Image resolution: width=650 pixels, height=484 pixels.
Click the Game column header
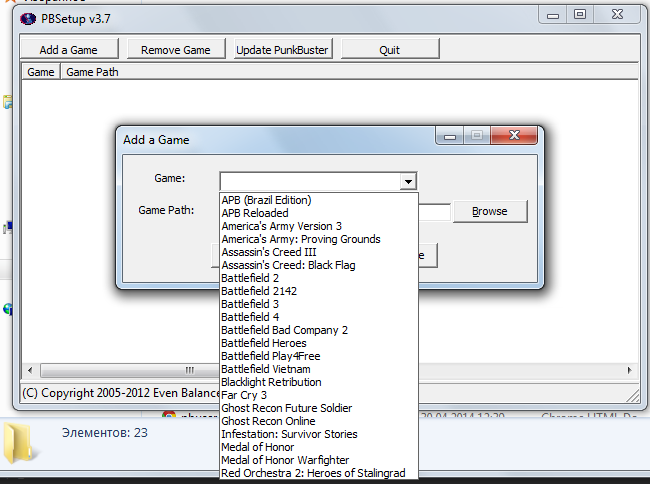pyautogui.click(x=41, y=72)
